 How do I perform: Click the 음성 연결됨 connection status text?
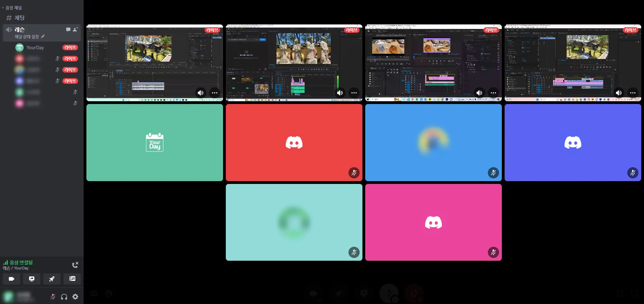coord(21,262)
